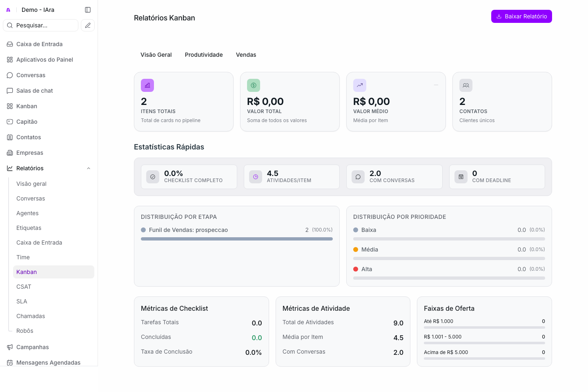Switch to the Vendas tab

[x=246, y=55]
